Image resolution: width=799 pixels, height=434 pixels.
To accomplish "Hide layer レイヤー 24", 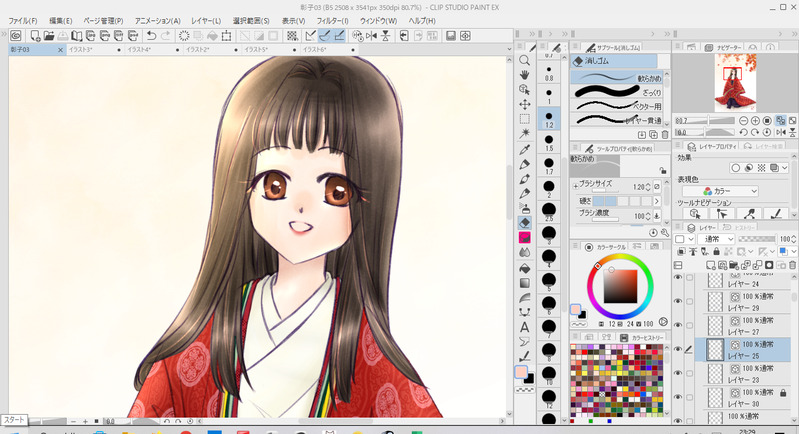I will pyautogui.click(x=678, y=278).
